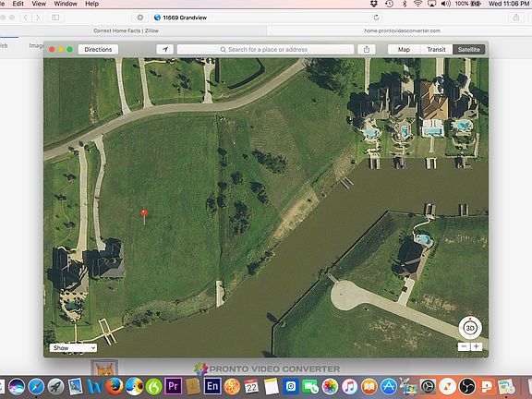This screenshot has width=532, height=399.
Task: Click the Dropbox menu bar icon
Action: [x=373, y=4]
